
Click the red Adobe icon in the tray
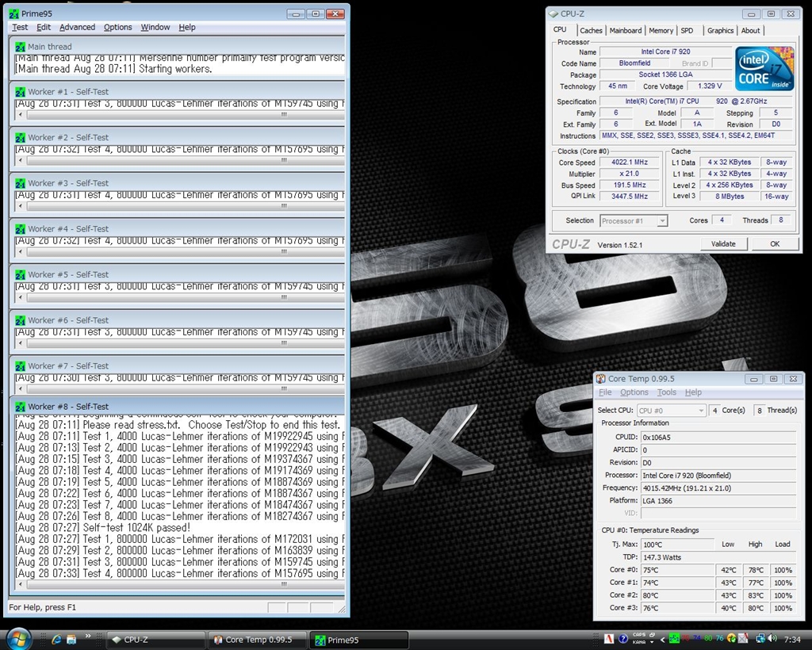coord(608,638)
